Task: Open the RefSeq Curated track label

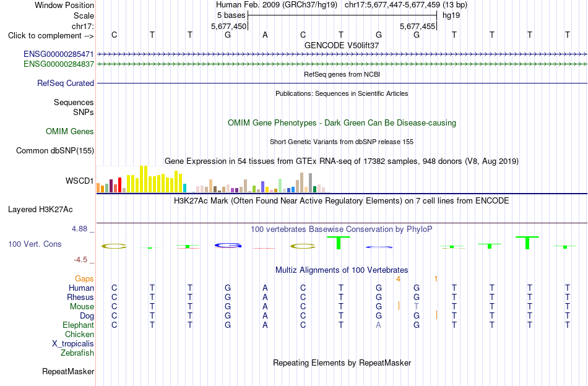Action: 66,83
